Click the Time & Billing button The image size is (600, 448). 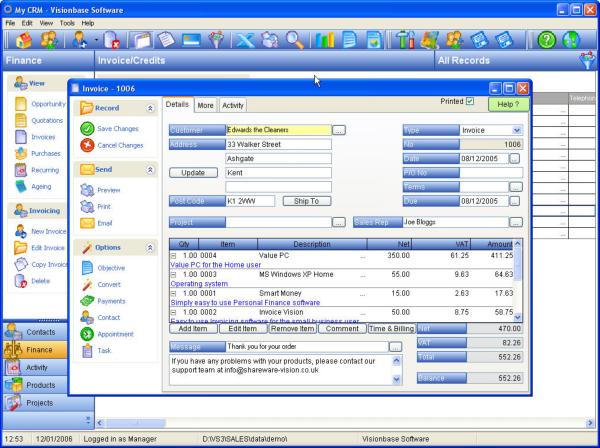tap(391, 329)
